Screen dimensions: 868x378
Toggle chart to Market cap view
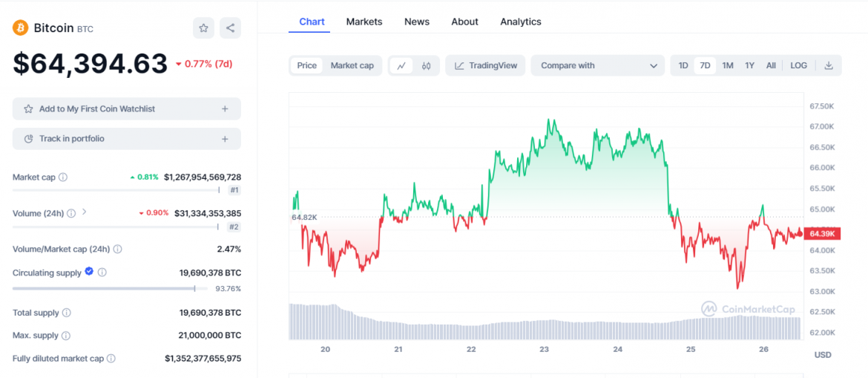pos(352,65)
